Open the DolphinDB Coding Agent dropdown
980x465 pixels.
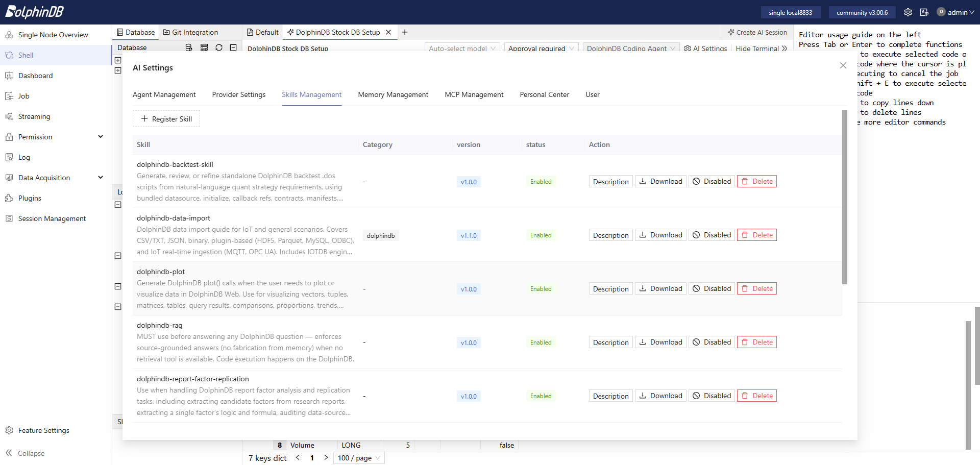pos(631,48)
